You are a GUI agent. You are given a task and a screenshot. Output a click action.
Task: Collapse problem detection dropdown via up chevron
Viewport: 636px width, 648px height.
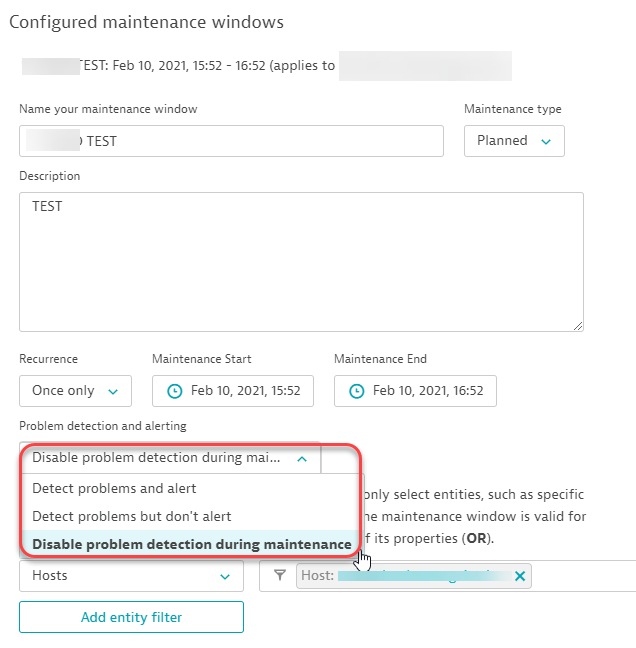tap(302, 459)
